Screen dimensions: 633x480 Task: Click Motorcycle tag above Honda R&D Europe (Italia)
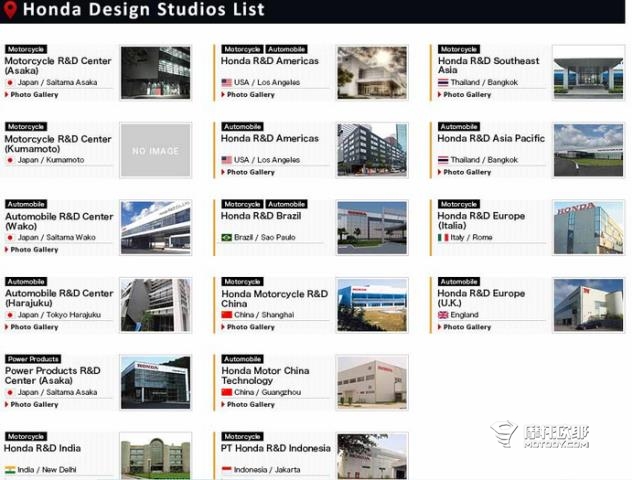click(459, 204)
